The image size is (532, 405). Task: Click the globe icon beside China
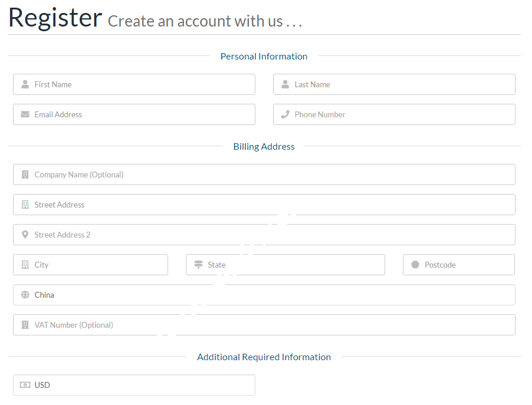25,295
